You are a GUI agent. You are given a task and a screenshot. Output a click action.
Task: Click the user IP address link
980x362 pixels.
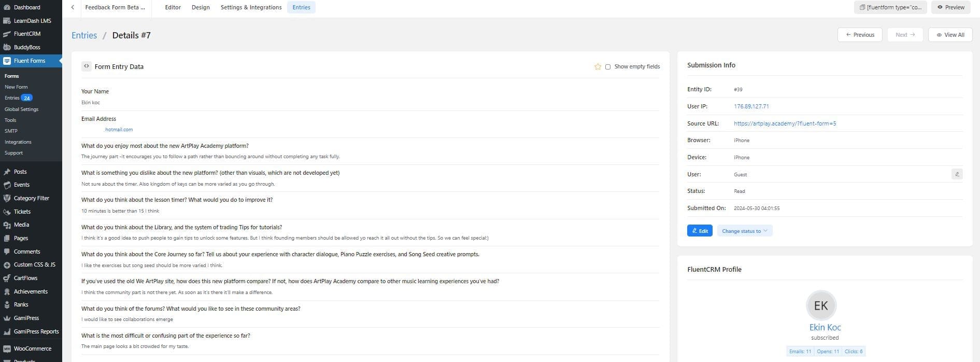point(751,106)
